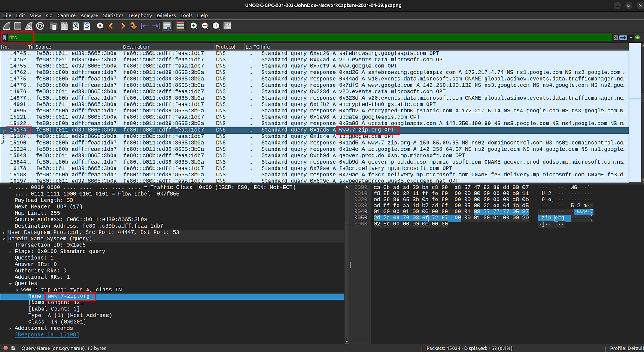Collapse the Domain Name System section
This screenshot has height=352, width=644.
click(x=4, y=239)
